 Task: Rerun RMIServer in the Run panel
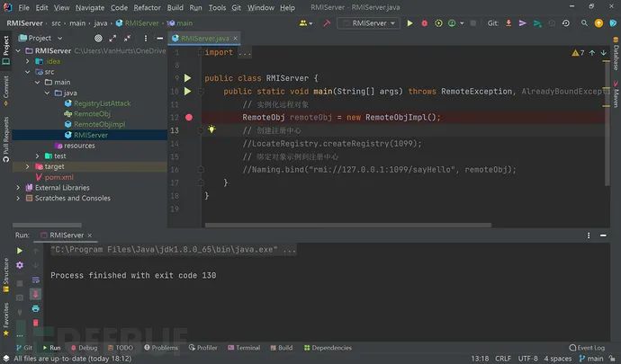(20, 251)
